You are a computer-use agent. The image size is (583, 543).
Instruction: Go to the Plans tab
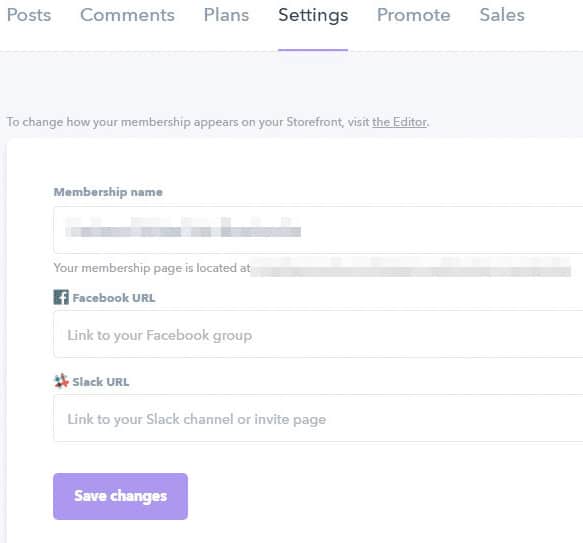(x=226, y=15)
